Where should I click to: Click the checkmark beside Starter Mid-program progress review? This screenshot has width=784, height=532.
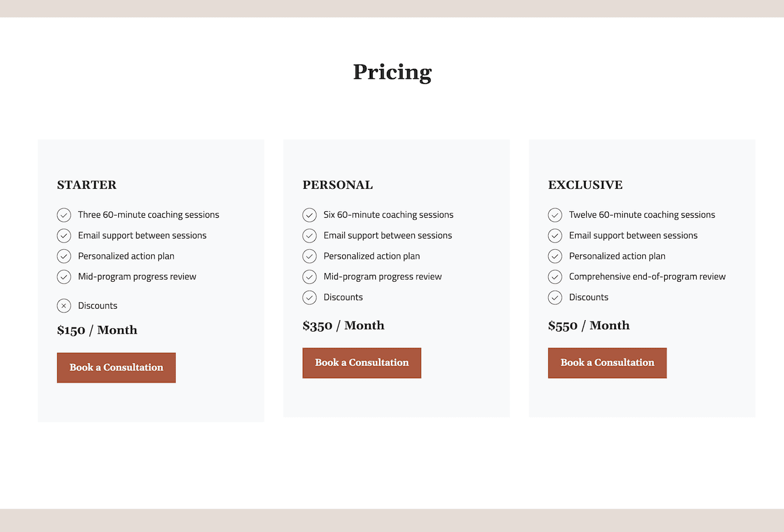click(64, 277)
